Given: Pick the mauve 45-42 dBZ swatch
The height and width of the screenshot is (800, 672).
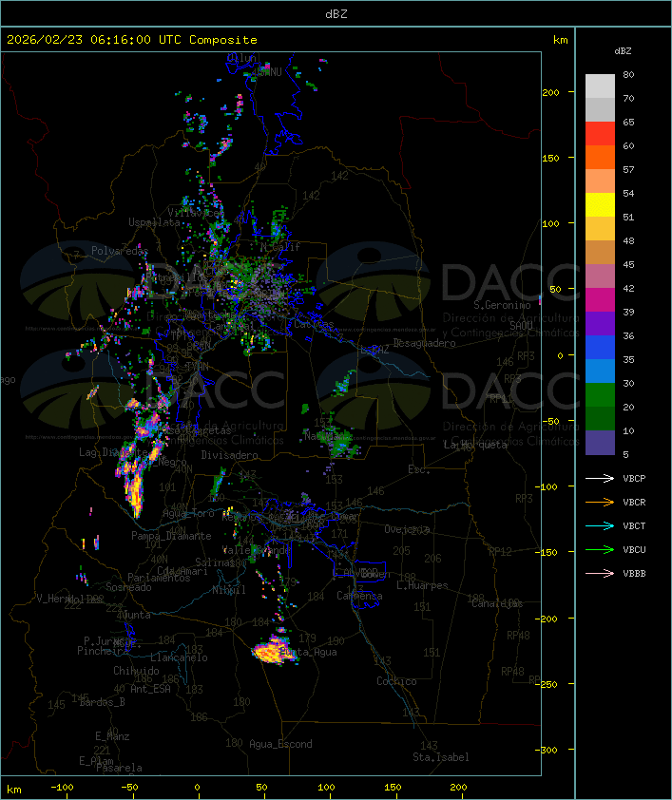Looking at the screenshot, I should coord(600,276).
